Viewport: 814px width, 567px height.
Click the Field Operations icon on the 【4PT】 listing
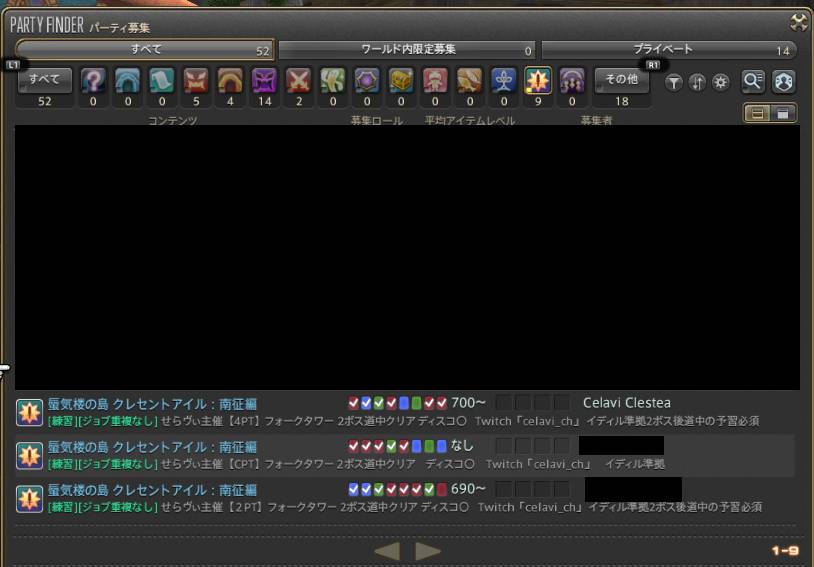[29, 412]
